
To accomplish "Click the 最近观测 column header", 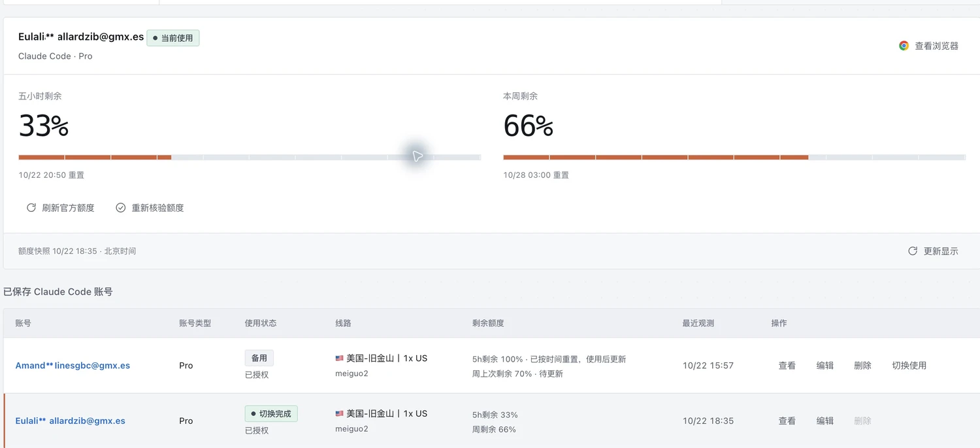I will click(x=698, y=323).
